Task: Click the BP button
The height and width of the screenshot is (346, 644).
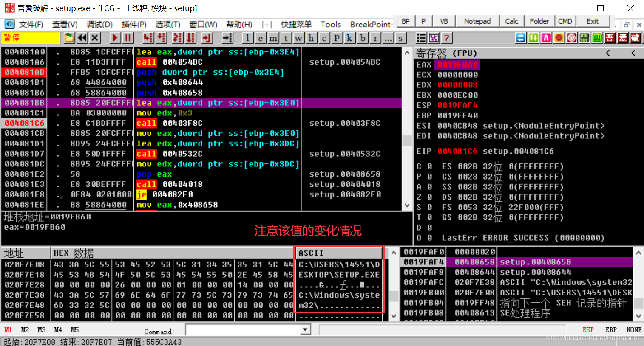Action: point(406,21)
